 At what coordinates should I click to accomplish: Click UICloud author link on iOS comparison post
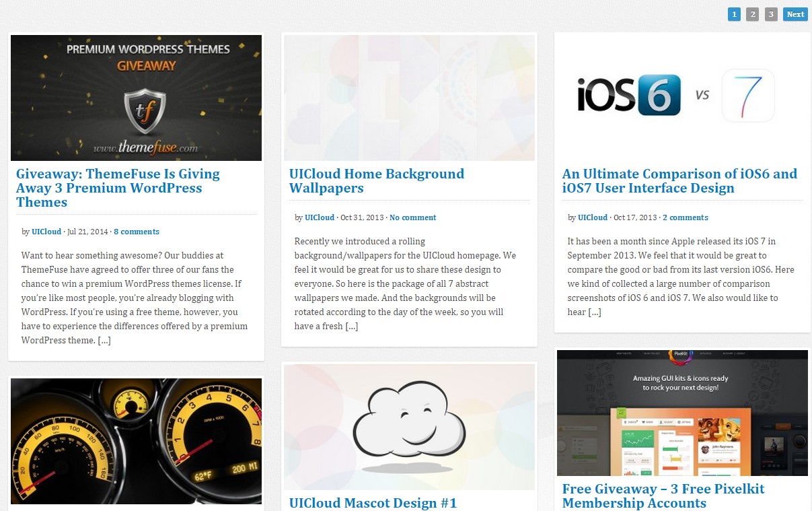(593, 217)
